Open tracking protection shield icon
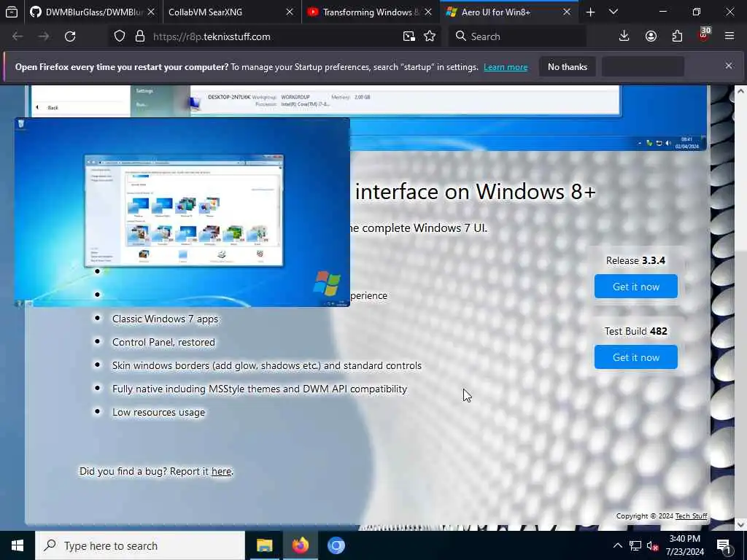The width and height of the screenshot is (747, 560). (x=120, y=36)
